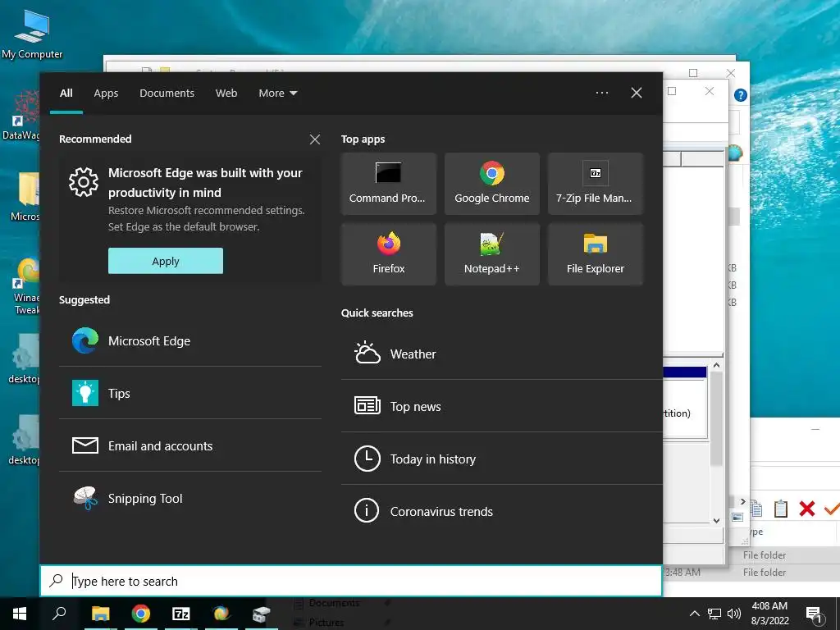This screenshot has width=840, height=630.
Task: Open Notepad++ tile
Action: pyautogui.click(x=492, y=254)
